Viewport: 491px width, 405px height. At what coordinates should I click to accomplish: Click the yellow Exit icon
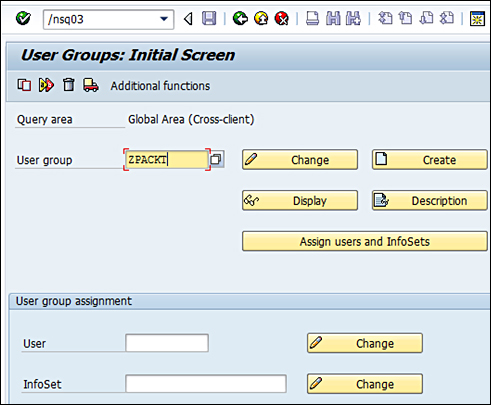coord(261,19)
